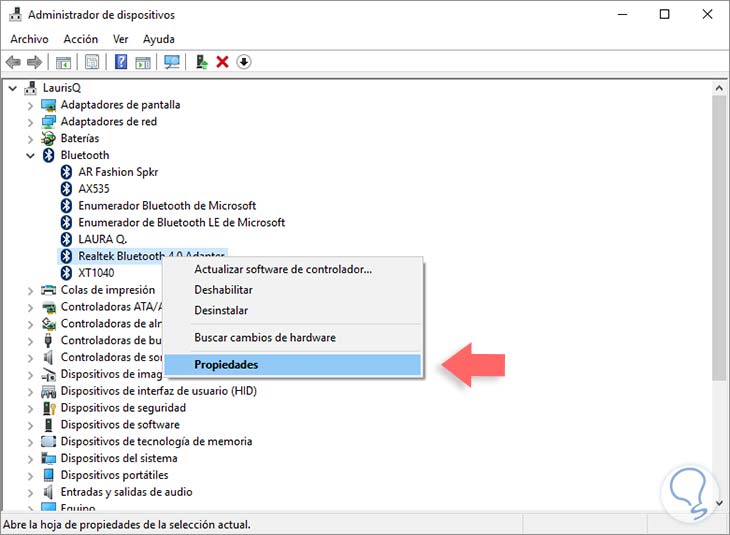Click the Baterías icon
Image resolution: width=730 pixels, height=535 pixels.
point(48,138)
